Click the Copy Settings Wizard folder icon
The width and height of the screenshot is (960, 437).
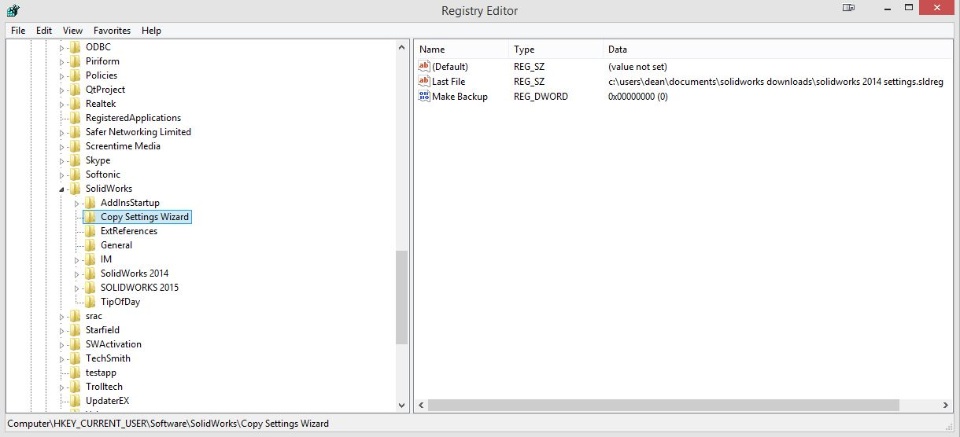[x=90, y=217]
